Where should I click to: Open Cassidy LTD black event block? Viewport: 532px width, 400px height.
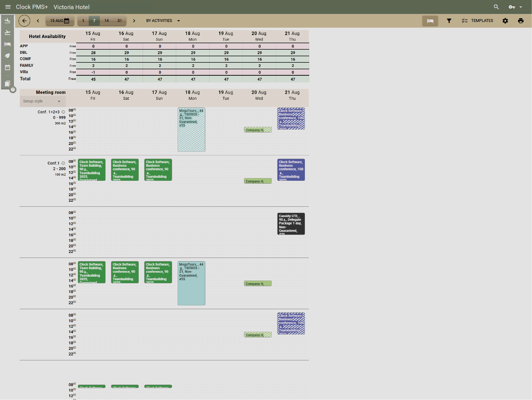(x=291, y=224)
